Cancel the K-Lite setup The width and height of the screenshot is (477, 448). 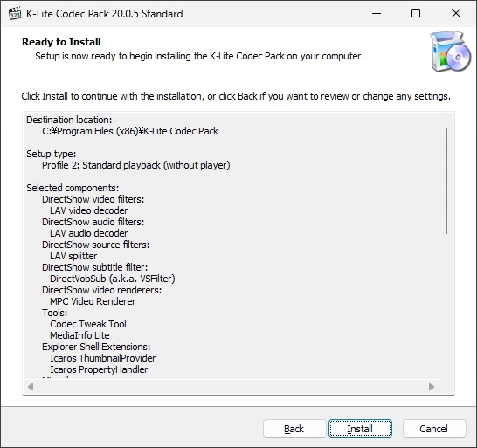point(434,429)
